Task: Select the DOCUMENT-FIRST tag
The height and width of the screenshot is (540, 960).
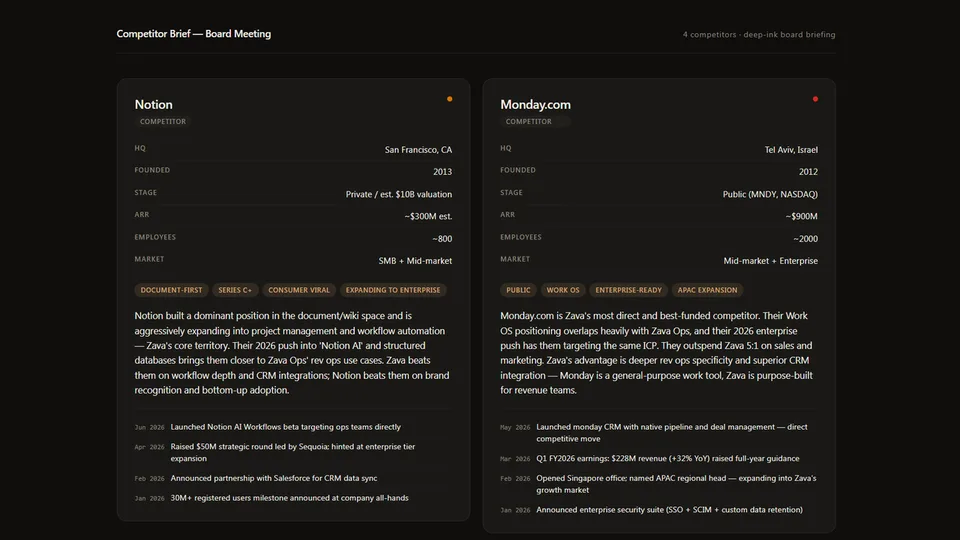Action: (171, 290)
